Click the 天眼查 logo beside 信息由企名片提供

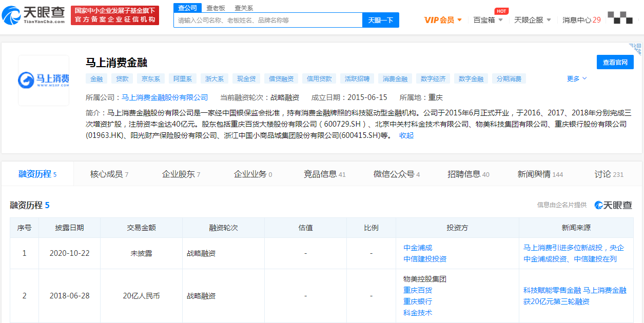[613, 205]
